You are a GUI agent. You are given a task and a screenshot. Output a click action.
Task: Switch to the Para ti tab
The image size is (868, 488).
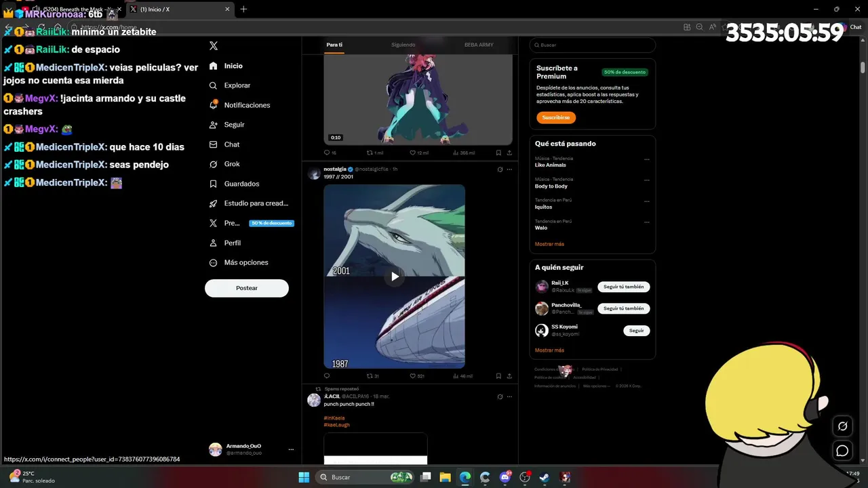pos(334,45)
